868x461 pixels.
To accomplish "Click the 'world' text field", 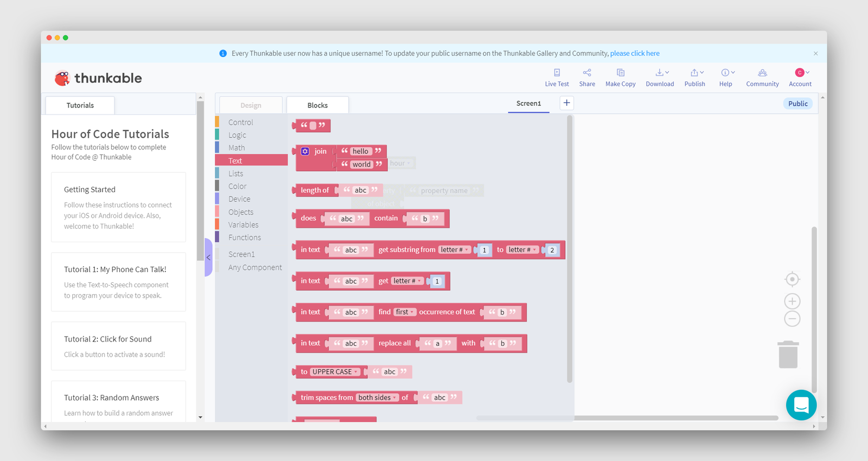I will pyautogui.click(x=361, y=165).
